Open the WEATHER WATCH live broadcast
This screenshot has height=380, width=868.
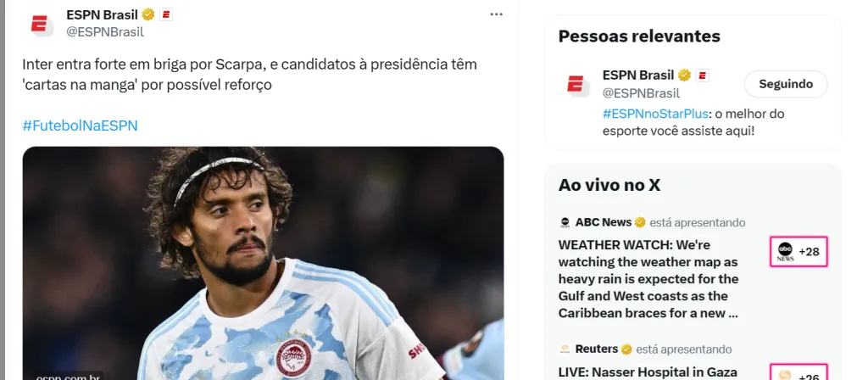(x=648, y=278)
